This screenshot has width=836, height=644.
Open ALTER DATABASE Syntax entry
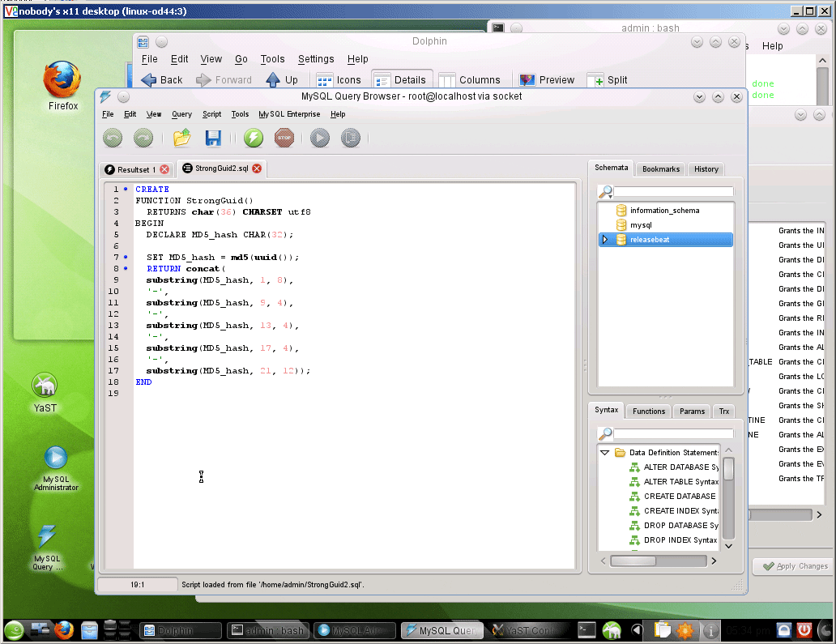pos(675,467)
